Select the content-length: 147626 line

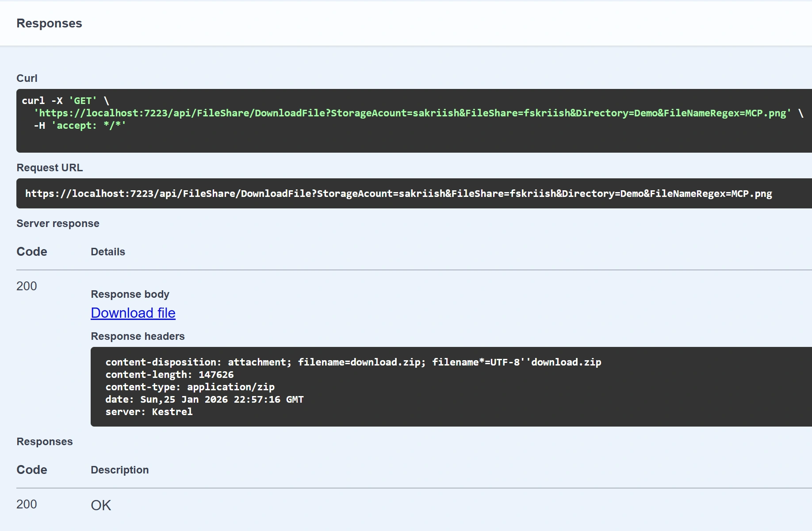click(169, 374)
